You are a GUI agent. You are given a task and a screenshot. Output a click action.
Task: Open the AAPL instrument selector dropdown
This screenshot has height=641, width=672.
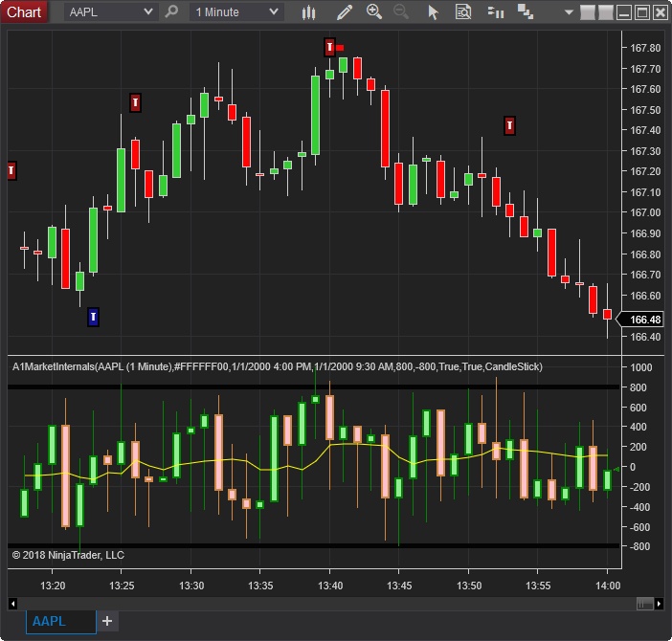111,12
